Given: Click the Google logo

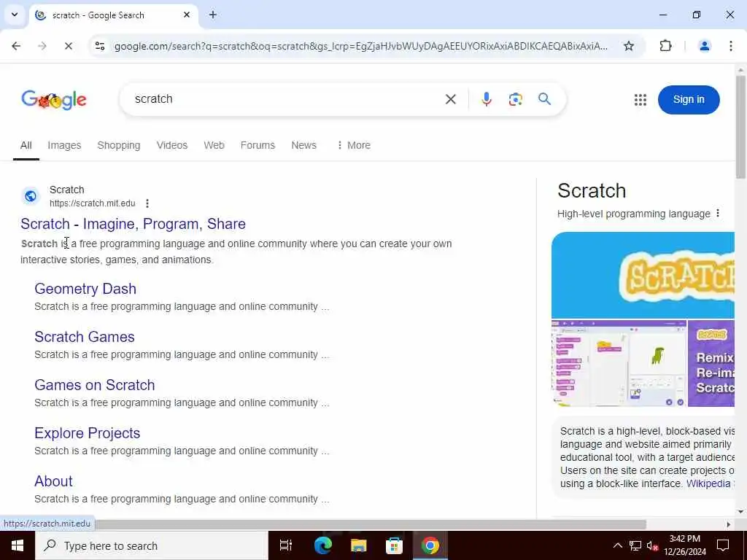Looking at the screenshot, I should 54,99.
